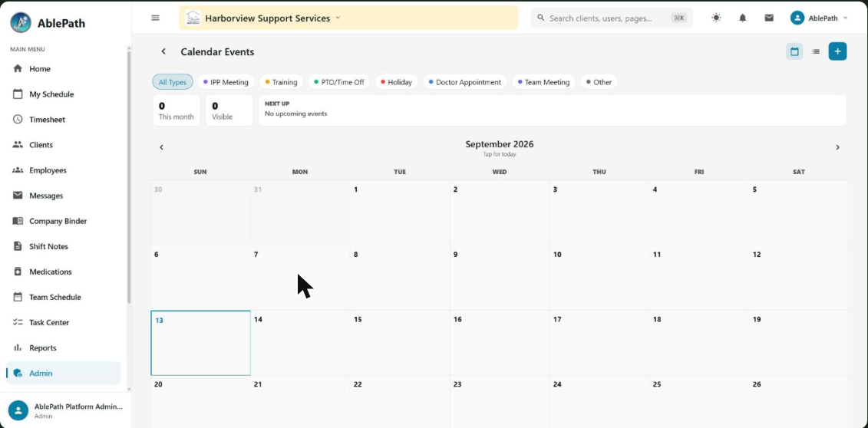Filter by Doctor Appointment events
868x428 pixels.
pos(465,82)
